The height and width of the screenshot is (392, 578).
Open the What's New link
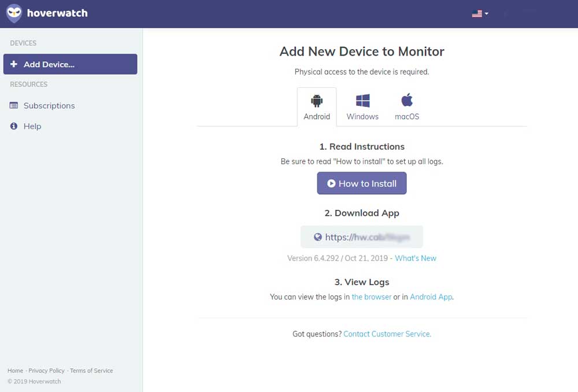click(x=416, y=258)
